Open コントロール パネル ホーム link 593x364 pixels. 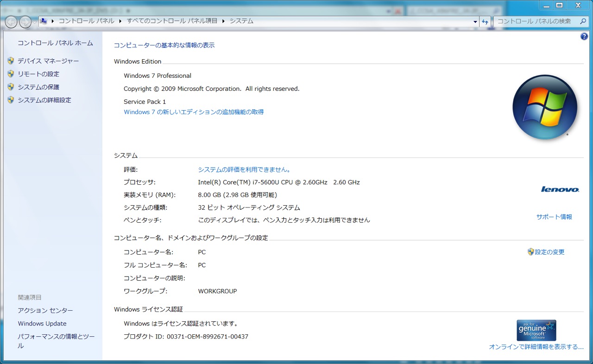click(55, 43)
